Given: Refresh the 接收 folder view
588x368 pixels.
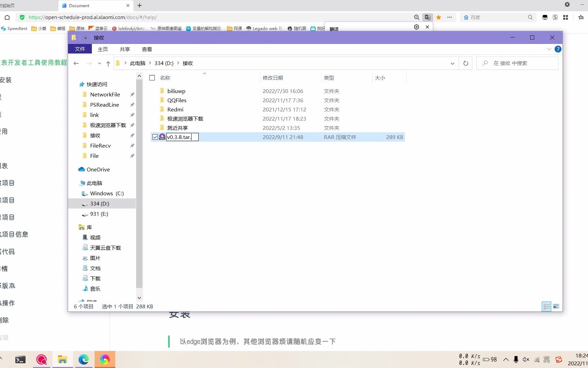Looking at the screenshot, I should tap(466, 63).
